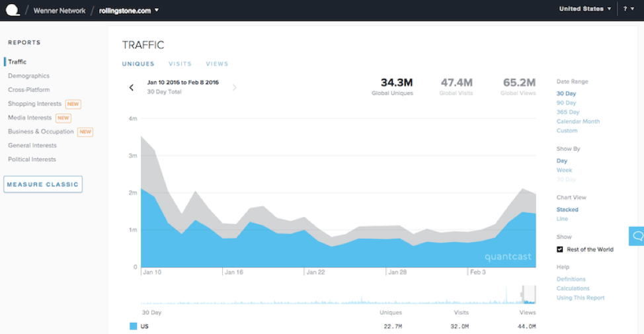Expand the rollingstone.com site dropdown
The height and width of the screenshot is (334, 644).
coord(129,11)
